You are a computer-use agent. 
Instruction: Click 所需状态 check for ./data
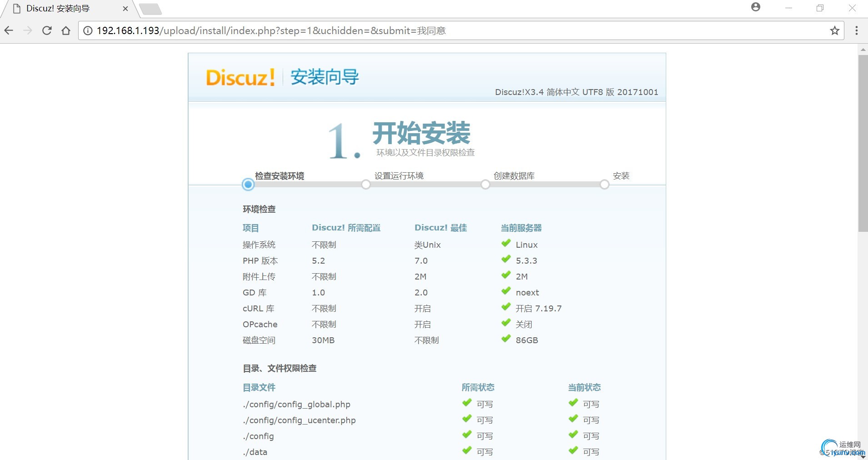[467, 450]
